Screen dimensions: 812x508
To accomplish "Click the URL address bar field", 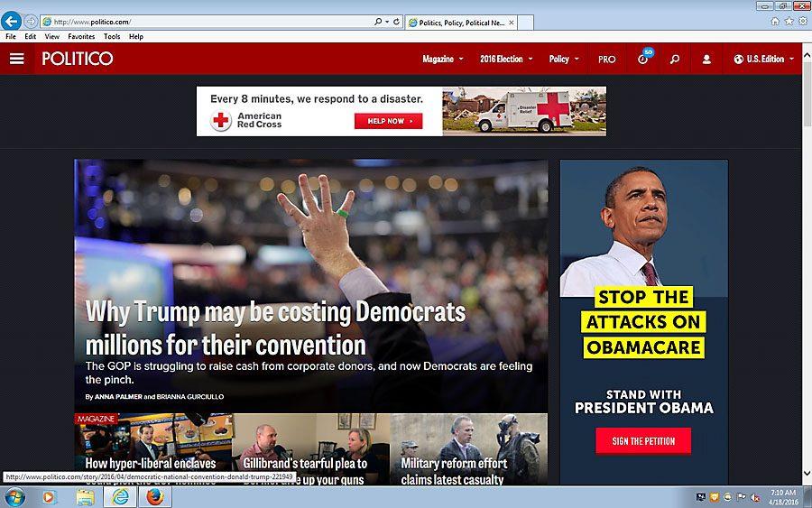I will coord(208,22).
